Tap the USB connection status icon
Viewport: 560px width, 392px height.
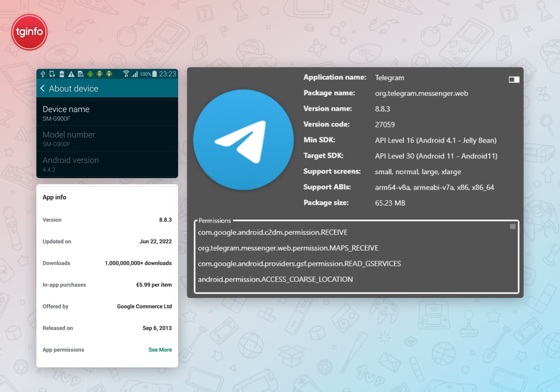[43, 74]
